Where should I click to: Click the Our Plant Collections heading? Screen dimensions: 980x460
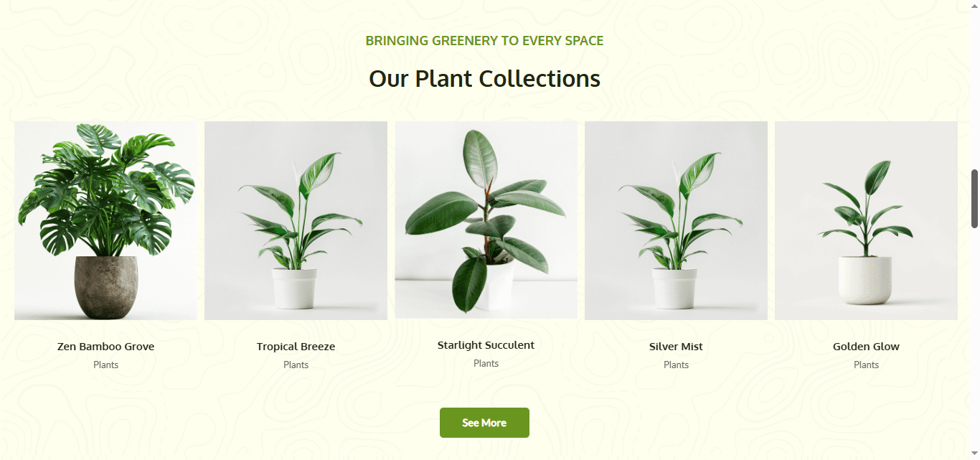[x=484, y=78]
